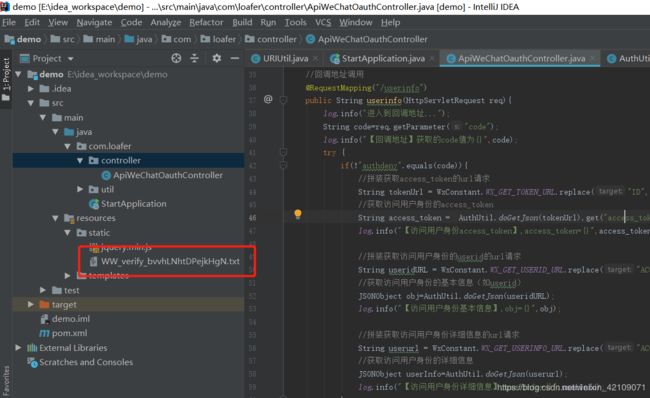Image resolution: width=650 pixels, height=398 pixels.
Task: Select pom.xml file in project tree
Action: point(63,333)
